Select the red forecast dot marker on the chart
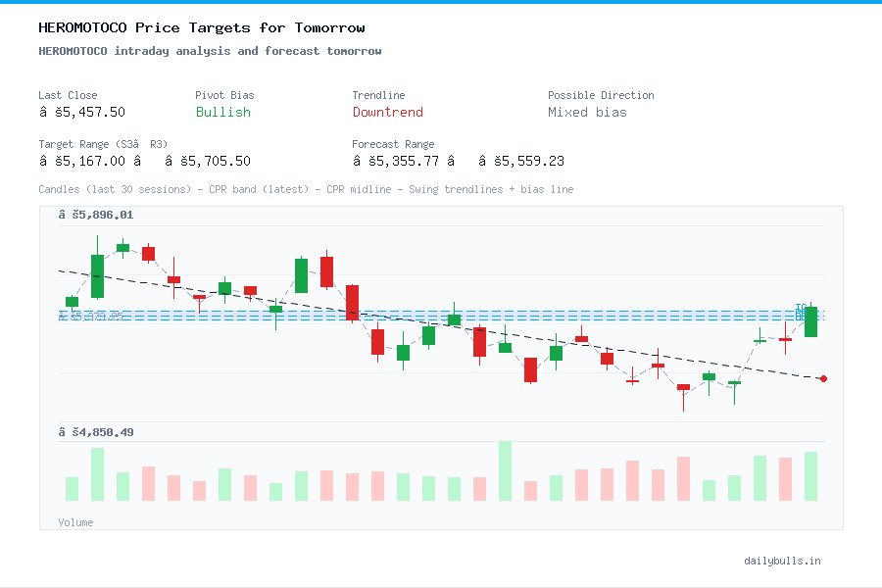Image resolution: width=882 pixels, height=588 pixels. coord(823,377)
